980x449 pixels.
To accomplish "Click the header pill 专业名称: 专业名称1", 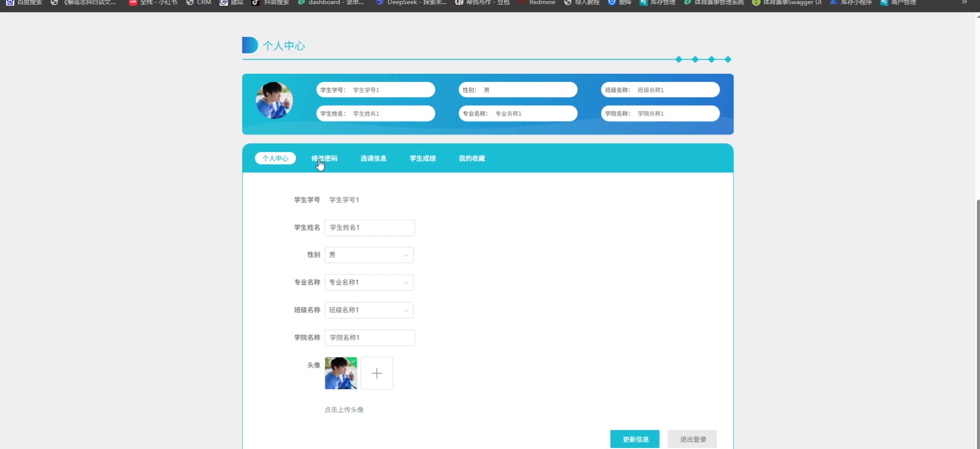I will (x=518, y=113).
